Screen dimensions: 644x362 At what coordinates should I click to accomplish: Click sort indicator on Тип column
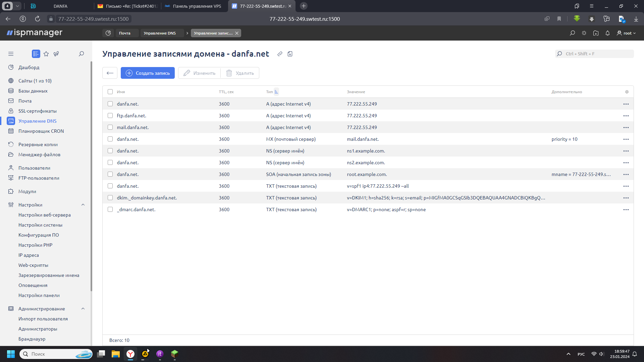[276, 92]
